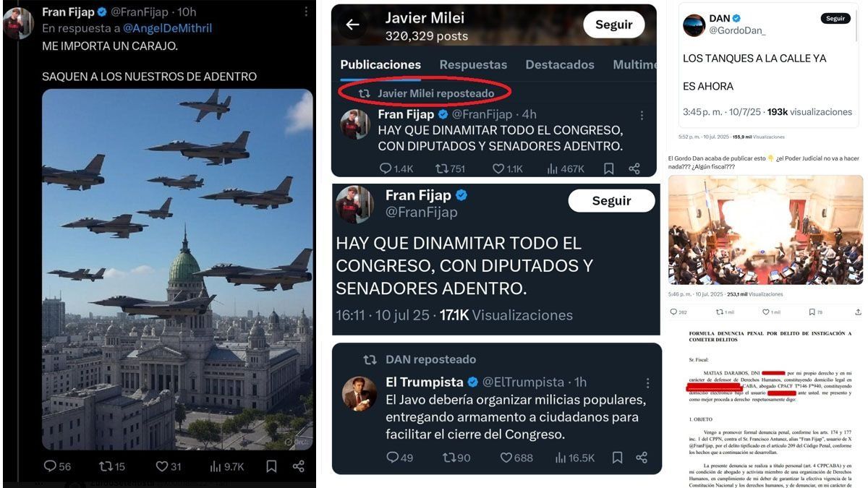The width and height of the screenshot is (868, 488).
Task: Click Seguir next to @FranFijap
Action: pyautogui.click(x=611, y=200)
